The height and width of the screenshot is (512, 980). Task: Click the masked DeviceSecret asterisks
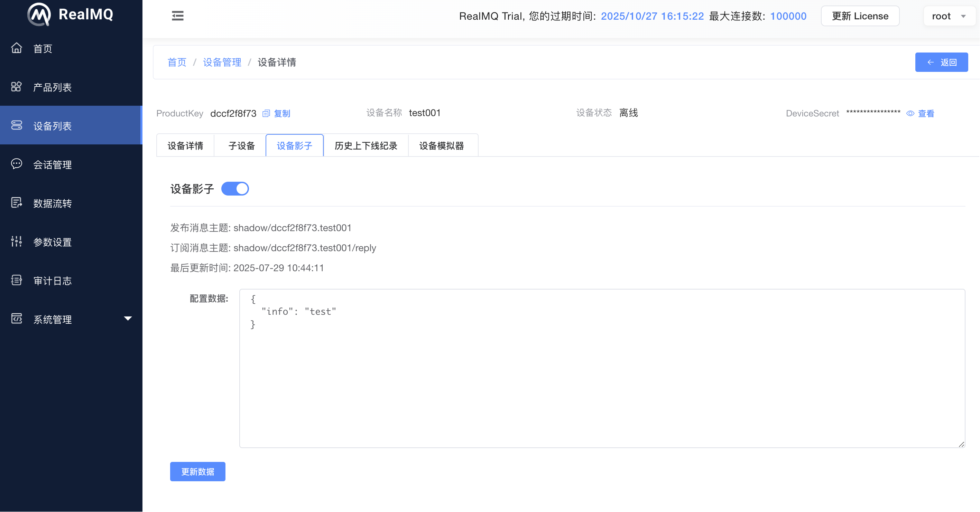coord(873,112)
